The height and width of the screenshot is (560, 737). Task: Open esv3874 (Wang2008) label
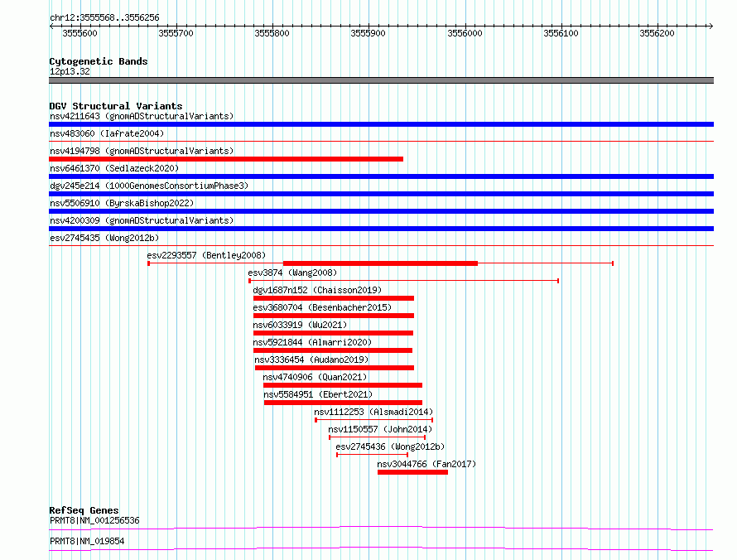pyautogui.click(x=292, y=273)
